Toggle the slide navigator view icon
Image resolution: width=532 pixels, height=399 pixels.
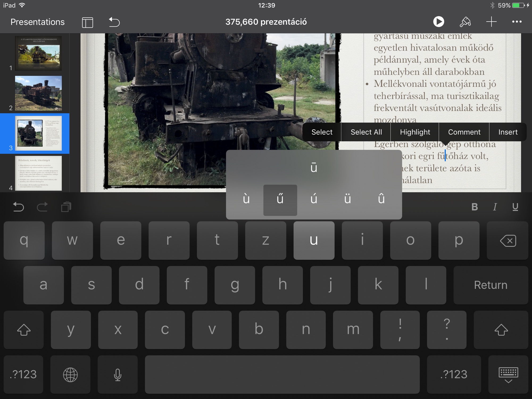tap(88, 22)
